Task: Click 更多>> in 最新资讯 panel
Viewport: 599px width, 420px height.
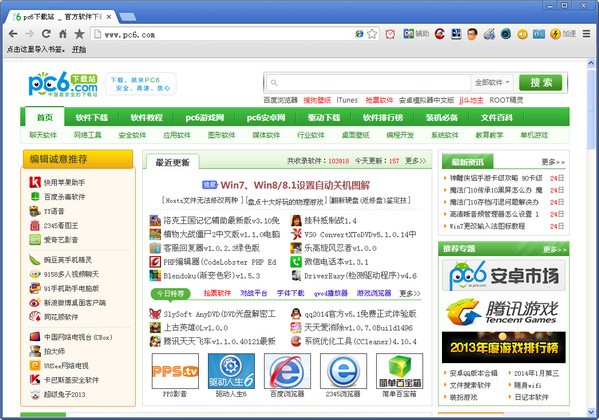Action: (553, 162)
